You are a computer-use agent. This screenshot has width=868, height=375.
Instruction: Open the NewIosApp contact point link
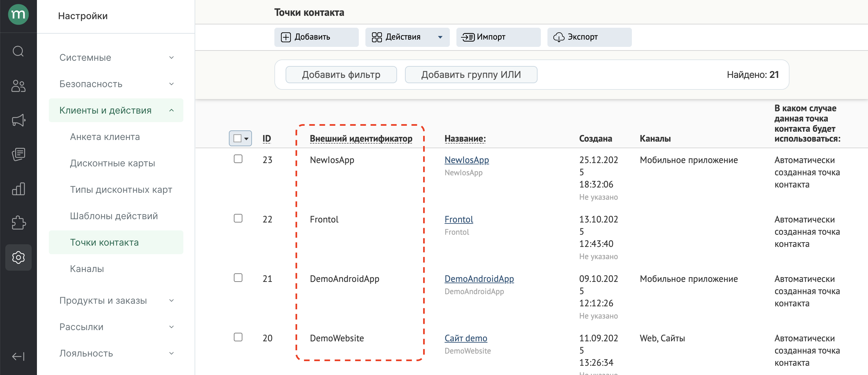tap(466, 160)
